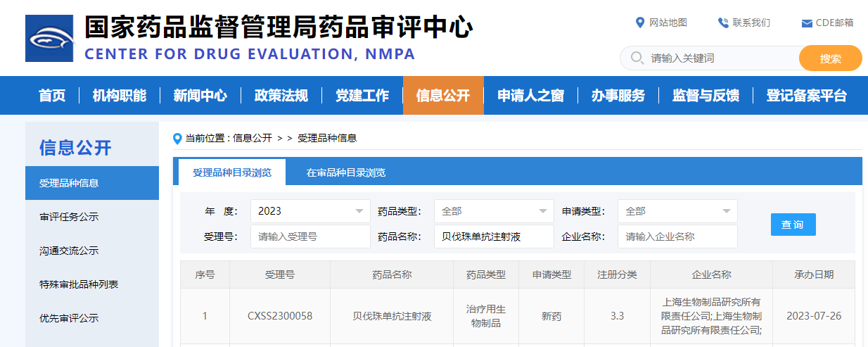
Task: Click the blue 查询 button
Action: click(793, 225)
